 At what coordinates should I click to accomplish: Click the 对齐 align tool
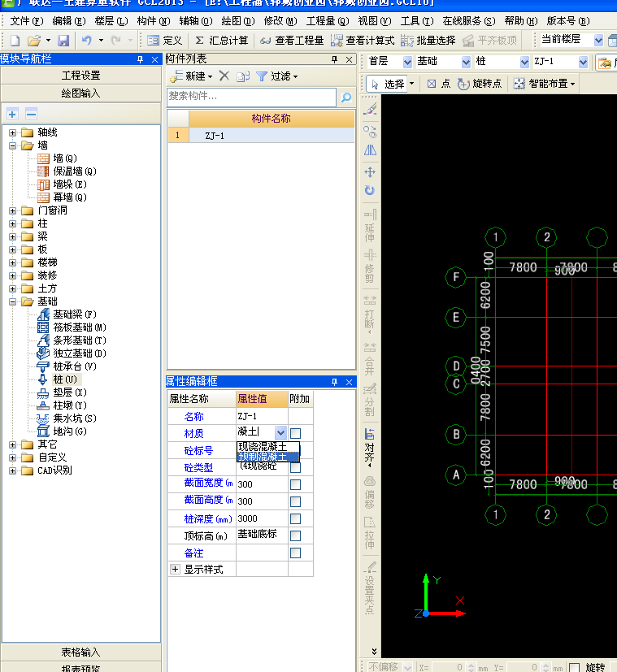pyautogui.click(x=370, y=447)
